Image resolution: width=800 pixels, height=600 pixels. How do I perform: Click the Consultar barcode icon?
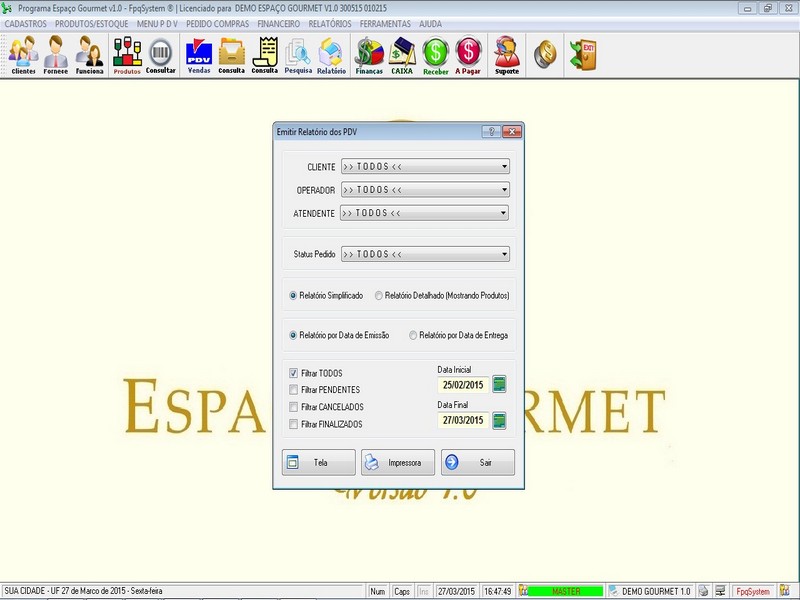(160, 55)
